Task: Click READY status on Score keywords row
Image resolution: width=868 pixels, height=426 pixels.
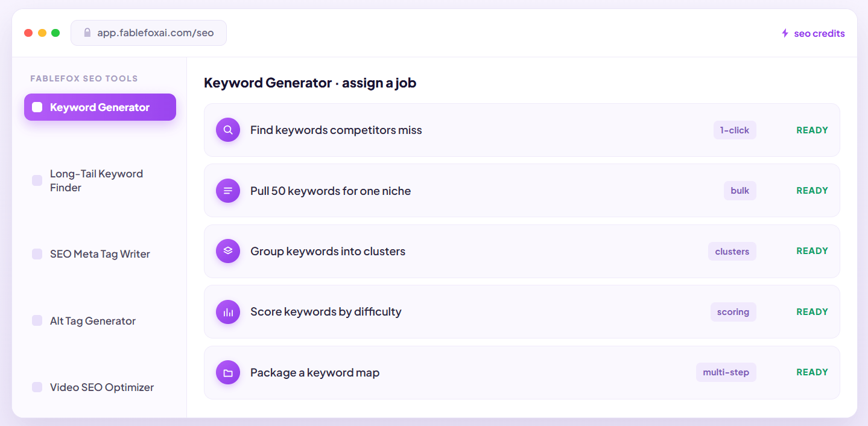Action: (813, 312)
